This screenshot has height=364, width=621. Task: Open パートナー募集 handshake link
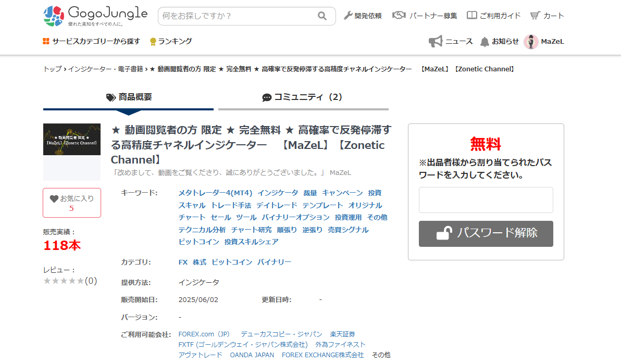pyautogui.click(x=424, y=16)
